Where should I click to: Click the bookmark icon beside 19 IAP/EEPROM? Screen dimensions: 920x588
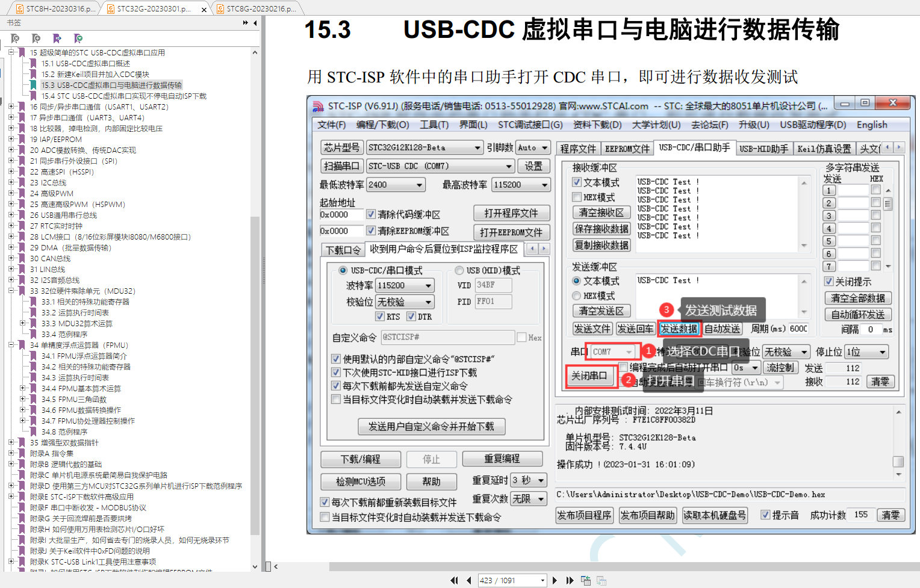coord(22,139)
